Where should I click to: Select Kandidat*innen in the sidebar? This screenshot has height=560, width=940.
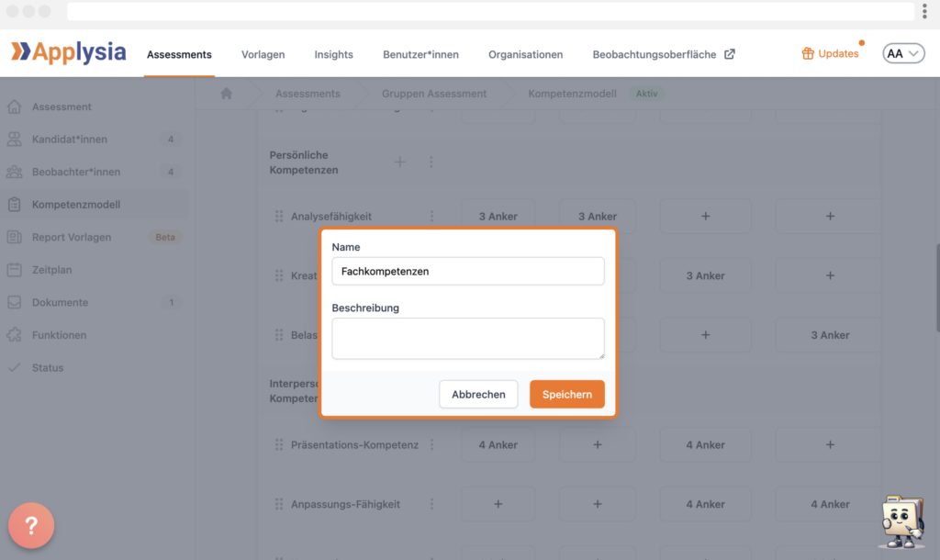pos(69,140)
